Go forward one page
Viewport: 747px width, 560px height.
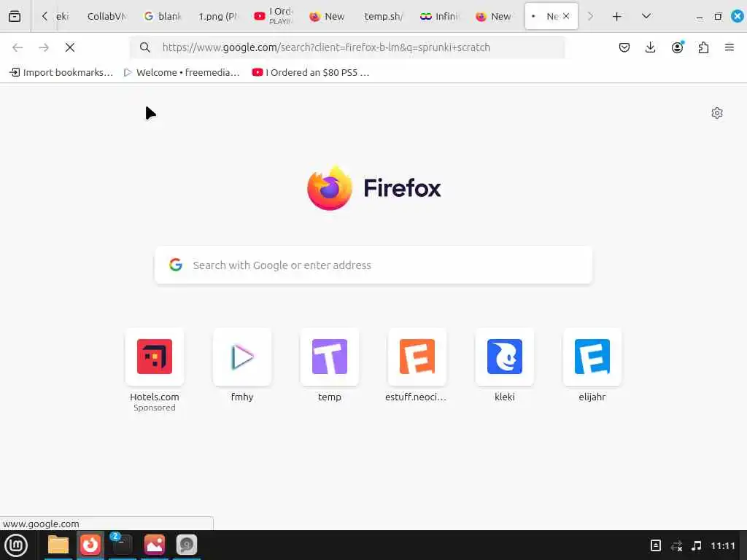click(44, 47)
